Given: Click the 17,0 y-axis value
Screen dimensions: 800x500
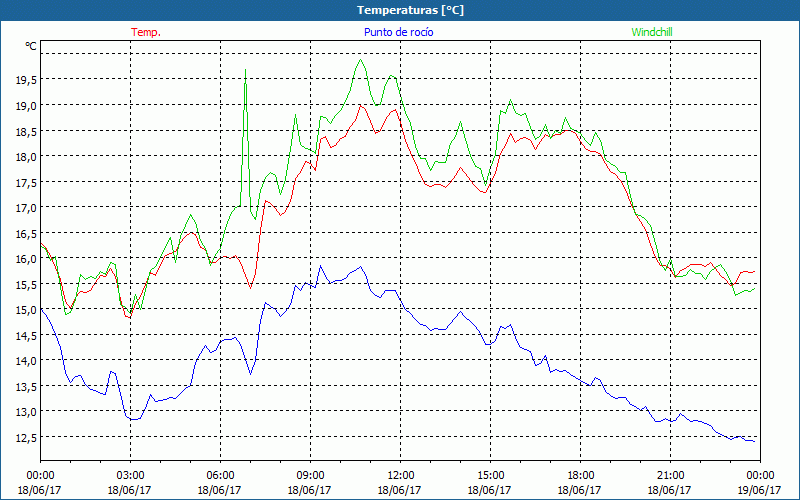Looking at the screenshot, I should pos(26,207).
